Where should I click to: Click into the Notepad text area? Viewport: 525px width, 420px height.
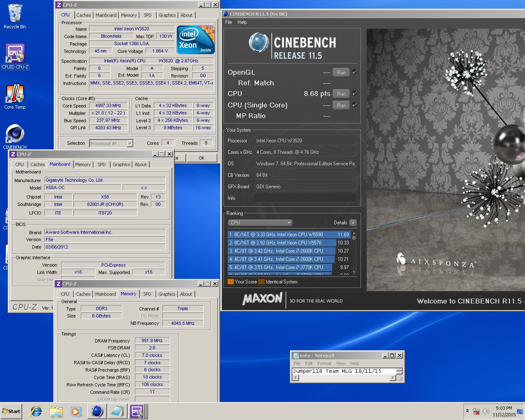coord(344,371)
